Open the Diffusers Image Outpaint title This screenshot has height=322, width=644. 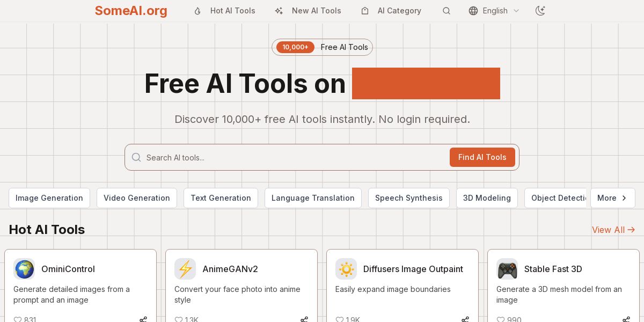click(x=413, y=269)
